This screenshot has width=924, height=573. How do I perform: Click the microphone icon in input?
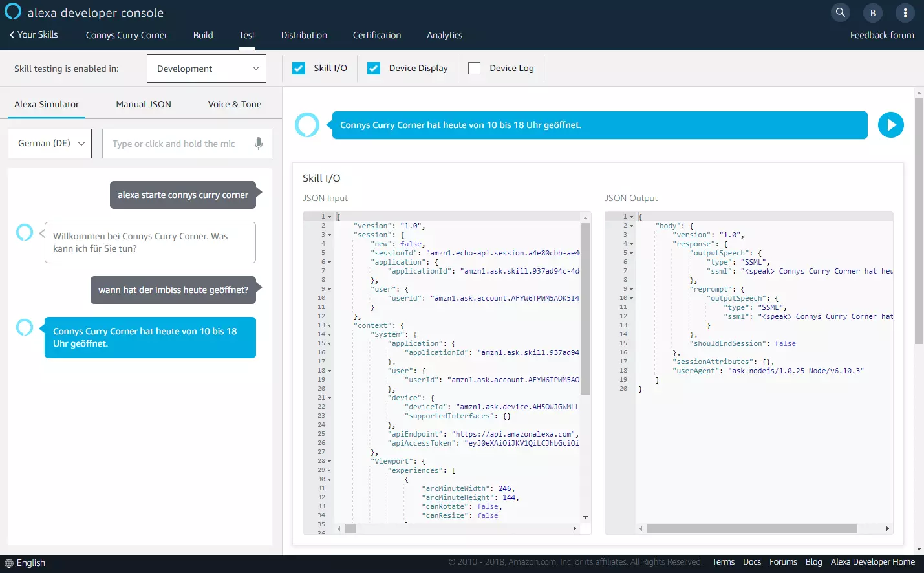coord(259,144)
